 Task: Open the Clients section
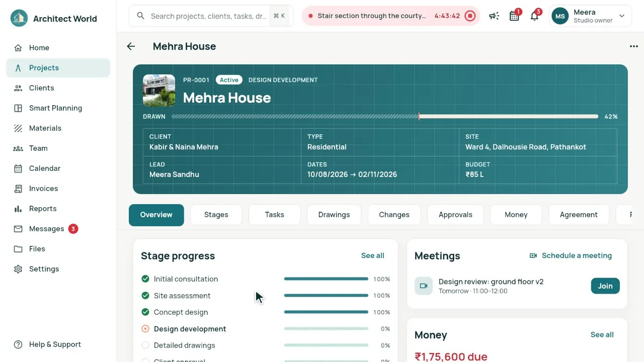58,88
